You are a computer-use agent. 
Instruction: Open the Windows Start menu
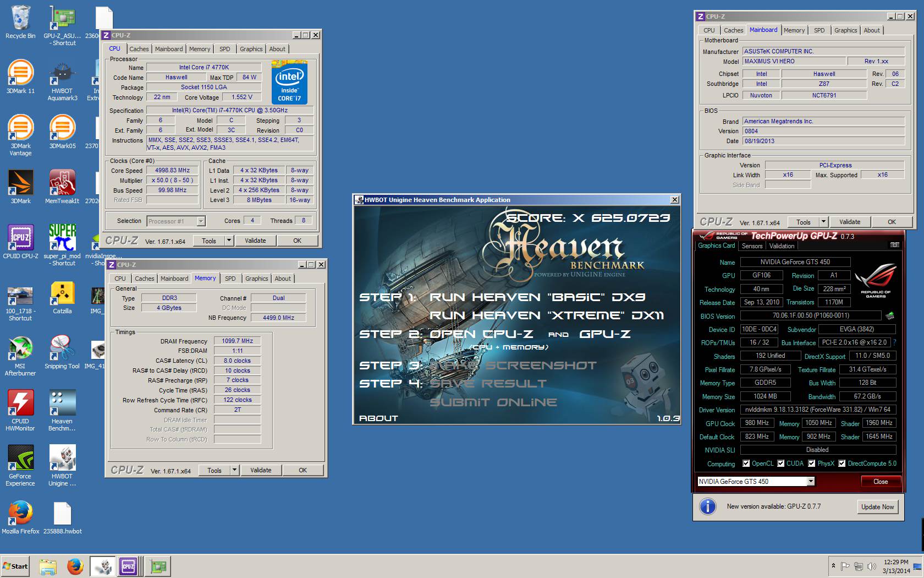[15, 566]
